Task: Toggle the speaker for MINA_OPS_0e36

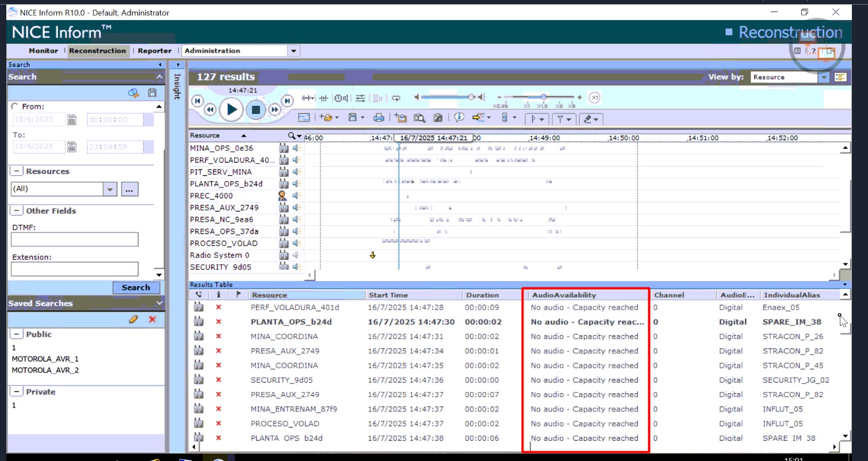Action: (x=296, y=148)
